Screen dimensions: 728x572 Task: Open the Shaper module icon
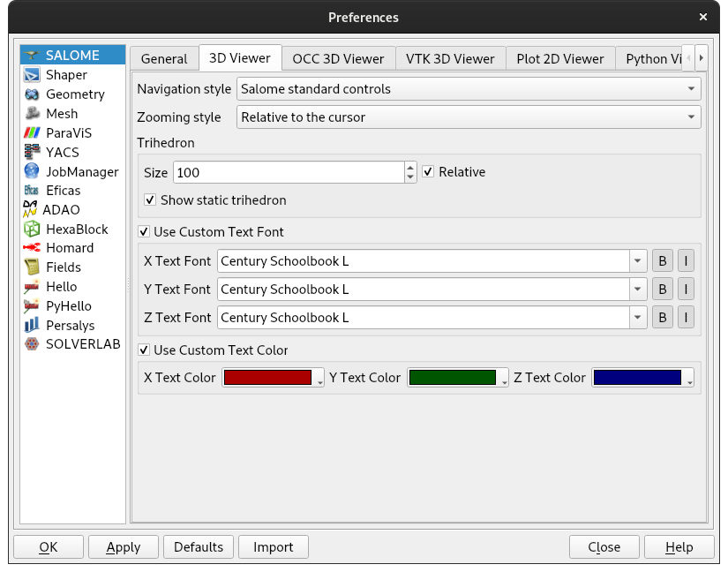32,75
